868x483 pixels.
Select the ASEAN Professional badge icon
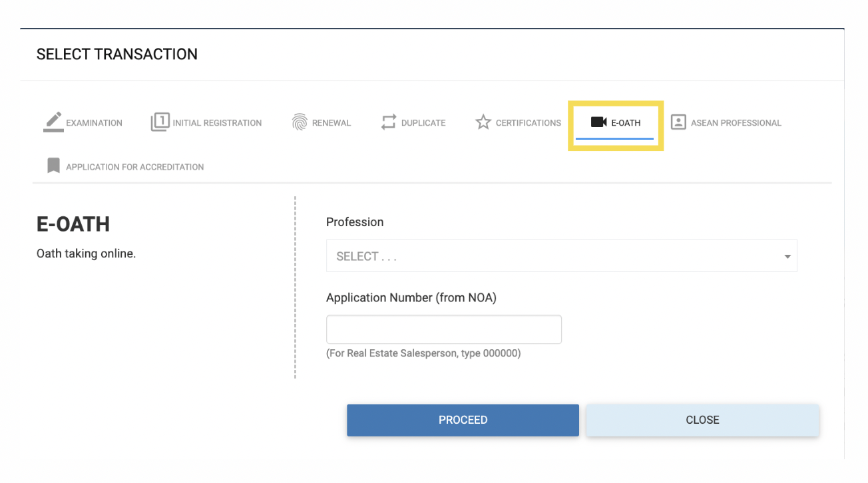[x=678, y=122]
